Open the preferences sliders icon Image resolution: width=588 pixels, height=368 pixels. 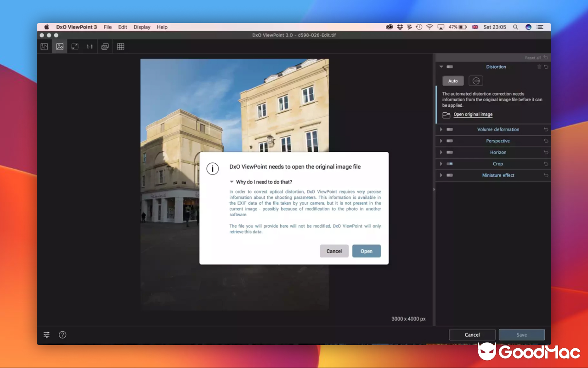click(x=47, y=335)
